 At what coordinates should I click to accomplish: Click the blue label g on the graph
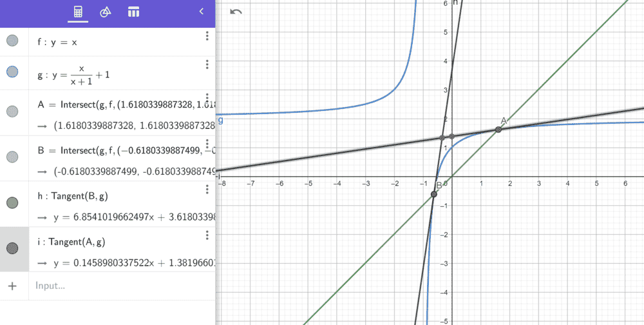coord(220,120)
